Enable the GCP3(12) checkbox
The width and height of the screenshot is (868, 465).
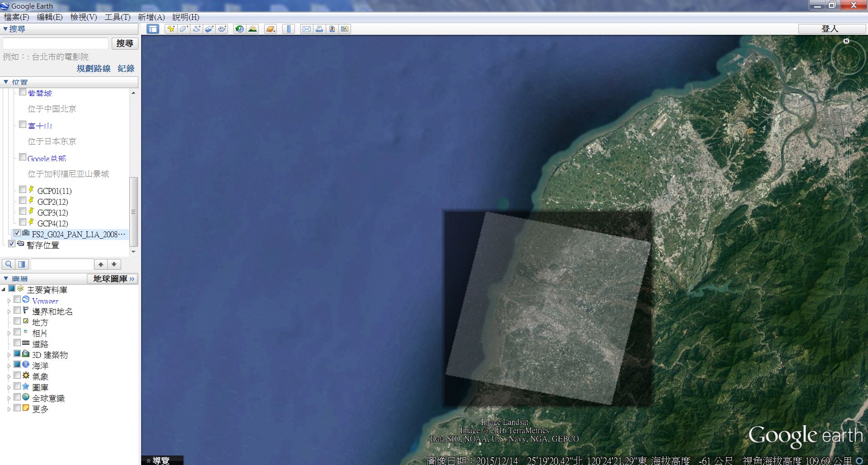tap(23, 211)
